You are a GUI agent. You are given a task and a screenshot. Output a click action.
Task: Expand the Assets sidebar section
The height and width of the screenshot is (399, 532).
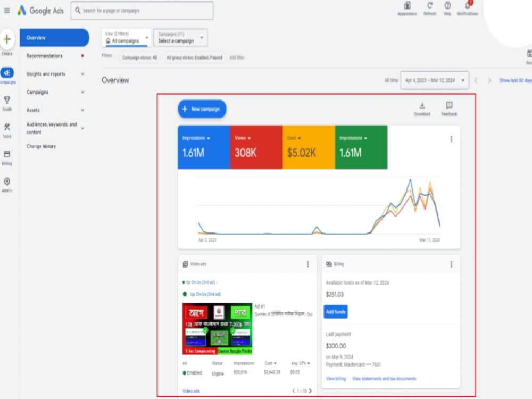pos(82,110)
